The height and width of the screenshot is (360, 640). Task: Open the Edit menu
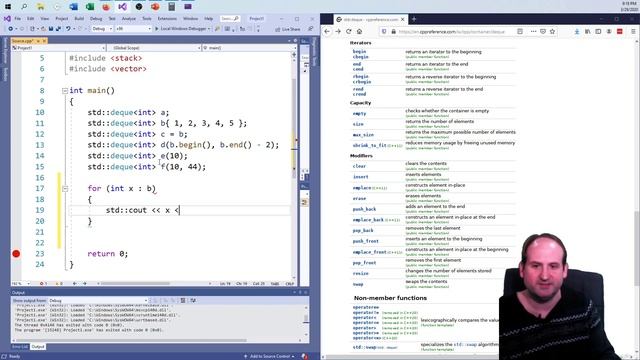[31, 19]
